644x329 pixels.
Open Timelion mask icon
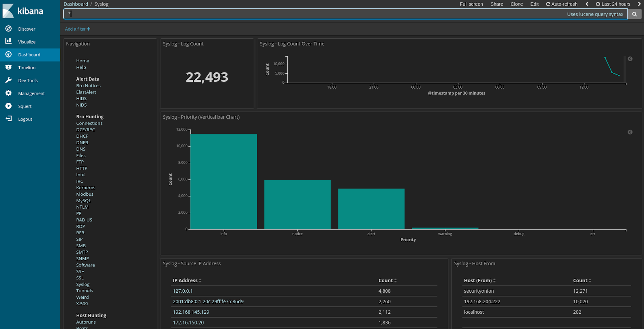[8, 67]
